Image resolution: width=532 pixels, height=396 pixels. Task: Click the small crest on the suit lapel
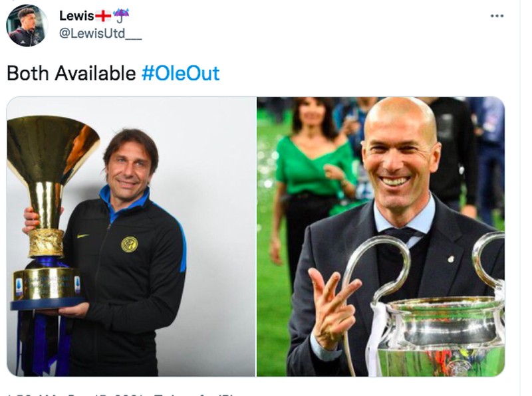451,259
